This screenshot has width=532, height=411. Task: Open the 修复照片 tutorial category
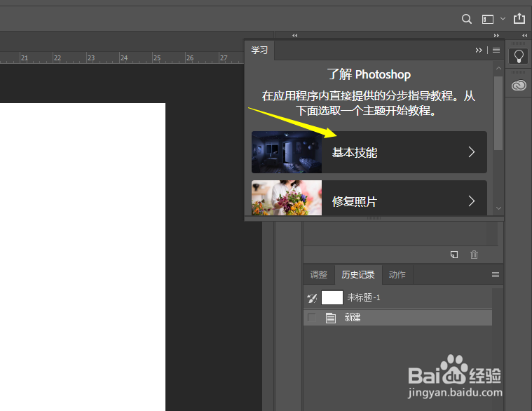click(x=369, y=198)
